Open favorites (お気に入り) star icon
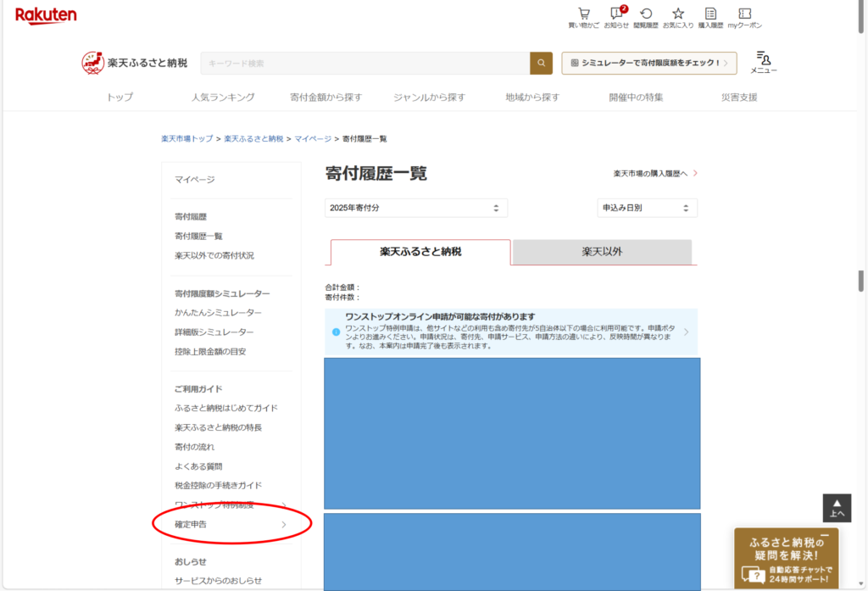This screenshot has width=868, height=591. click(678, 14)
